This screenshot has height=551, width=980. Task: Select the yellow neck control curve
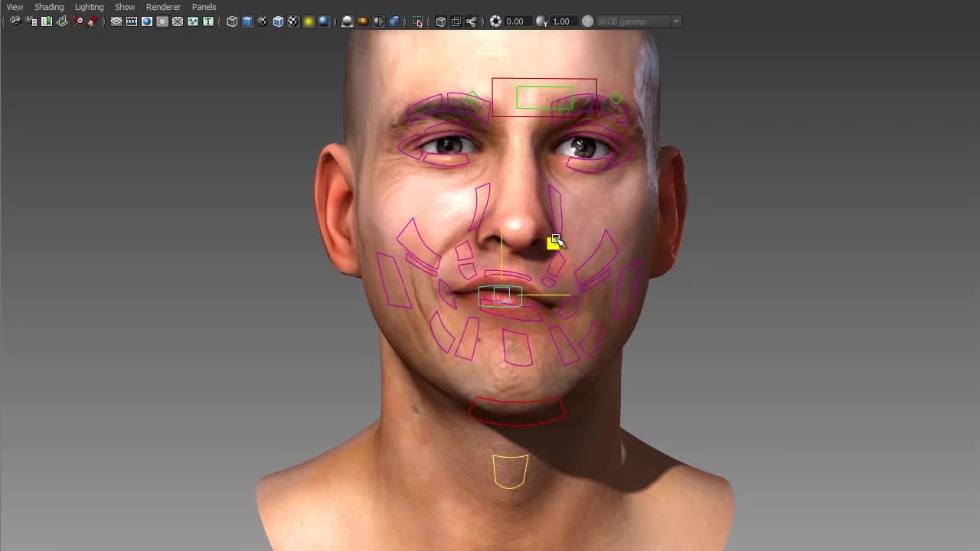(510, 471)
